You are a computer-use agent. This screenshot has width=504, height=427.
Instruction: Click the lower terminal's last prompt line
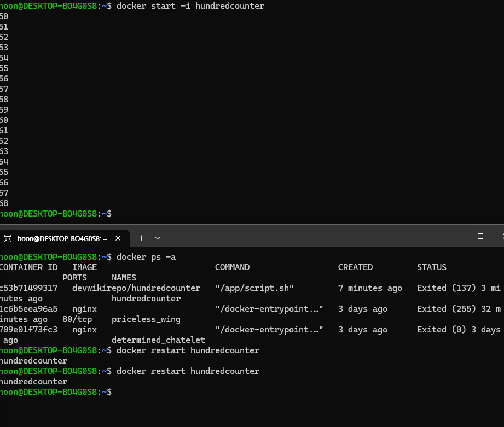pos(59,392)
